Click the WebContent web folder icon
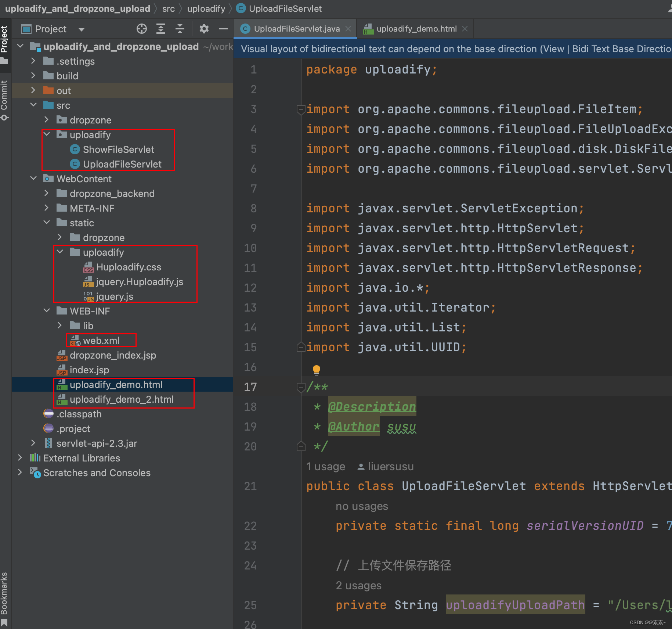The width and height of the screenshot is (672, 629). pyautogui.click(x=48, y=179)
